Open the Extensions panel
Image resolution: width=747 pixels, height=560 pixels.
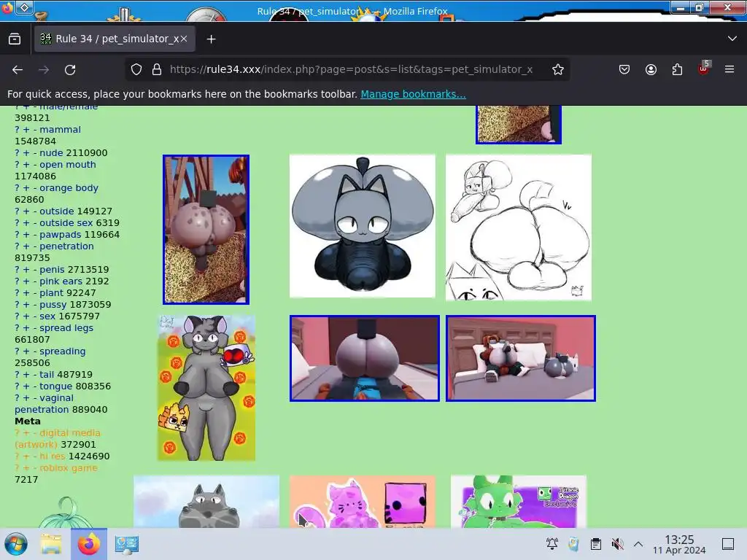tap(677, 69)
